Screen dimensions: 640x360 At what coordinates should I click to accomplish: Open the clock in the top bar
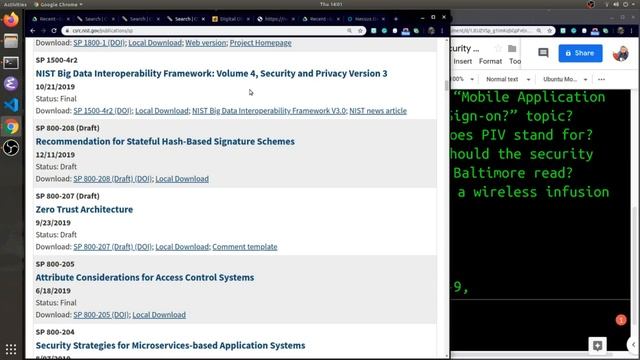pos(331,4)
